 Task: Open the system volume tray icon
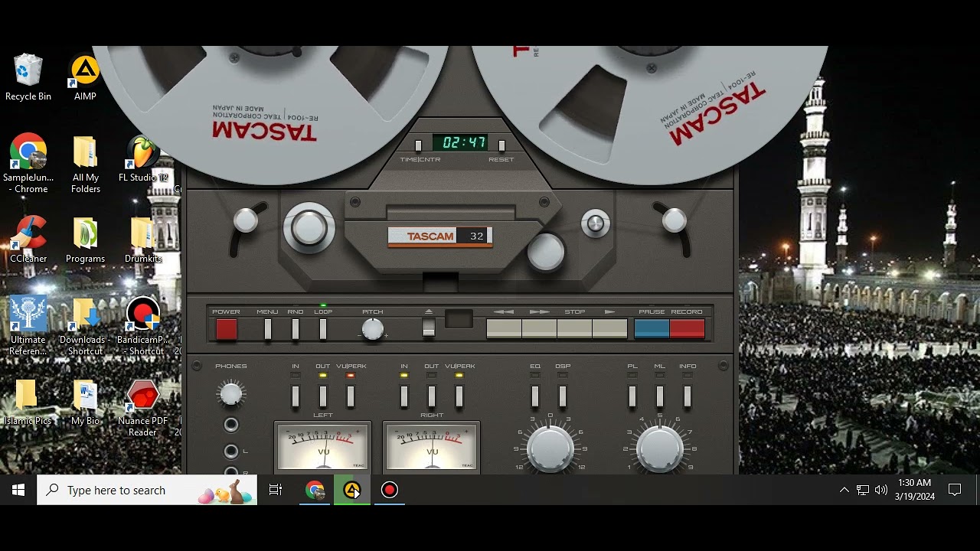(881, 490)
